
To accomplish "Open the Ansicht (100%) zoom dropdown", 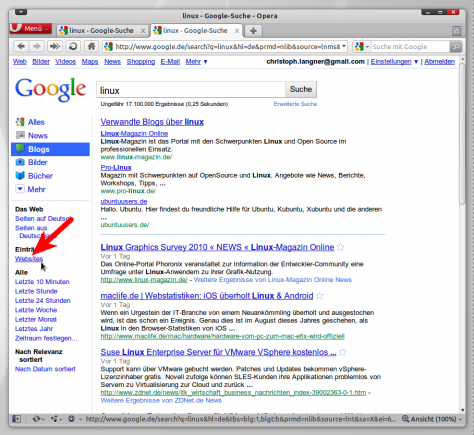I will click(x=431, y=419).
